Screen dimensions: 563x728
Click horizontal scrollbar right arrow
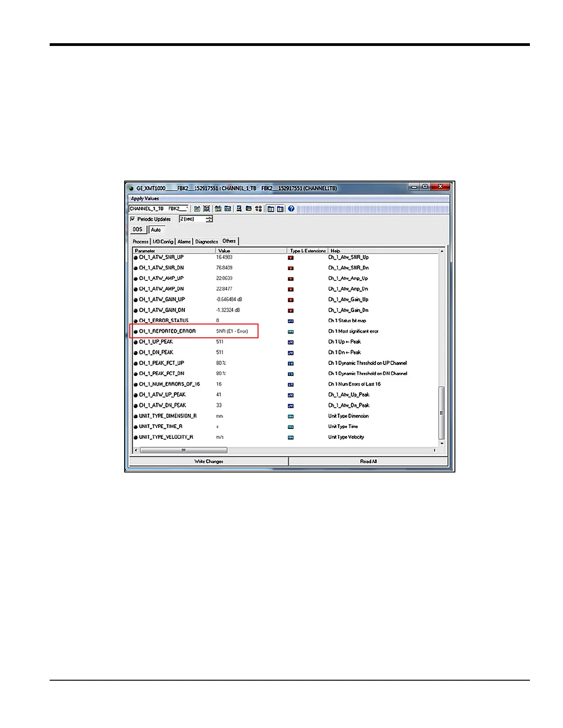[435, 450]
